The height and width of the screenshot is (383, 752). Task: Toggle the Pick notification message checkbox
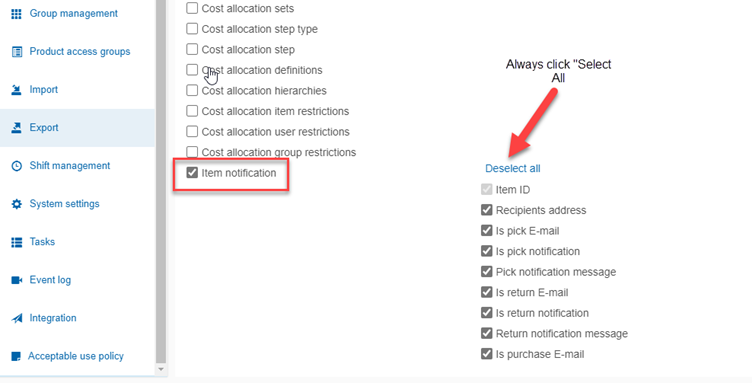click(x=486, y=271)
